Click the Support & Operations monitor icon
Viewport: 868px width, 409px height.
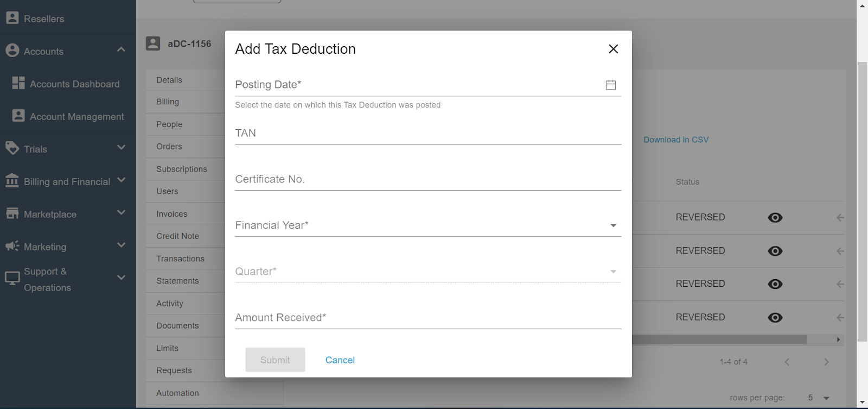[12, 278]
